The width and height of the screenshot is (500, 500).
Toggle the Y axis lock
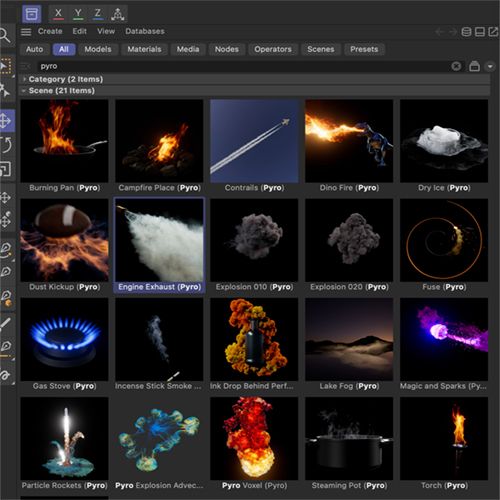click(78, 14)
